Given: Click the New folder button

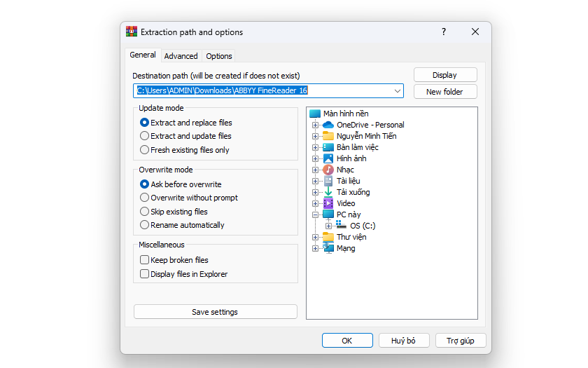Looking at the screenshot, I should [x=445, y=92].
